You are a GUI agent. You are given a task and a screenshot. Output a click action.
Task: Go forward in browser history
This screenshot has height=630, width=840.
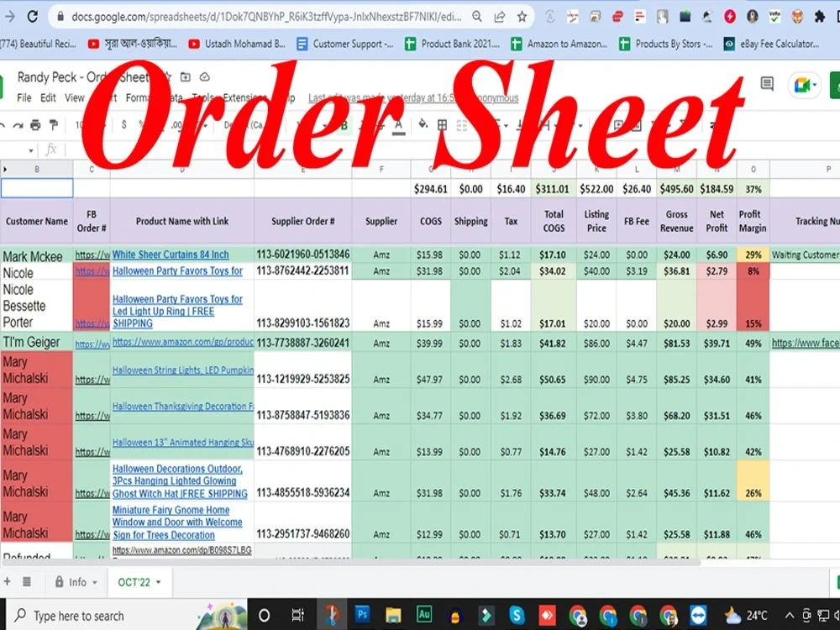9,17
